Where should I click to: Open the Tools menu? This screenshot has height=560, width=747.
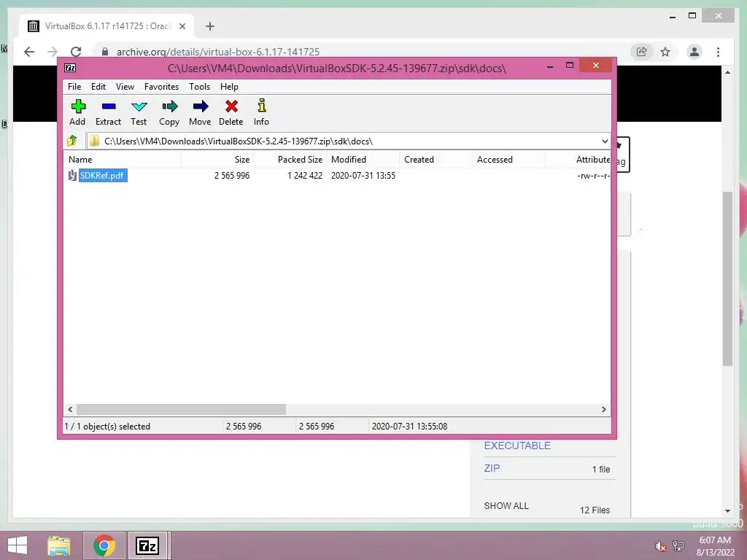[x=200, y=87]
